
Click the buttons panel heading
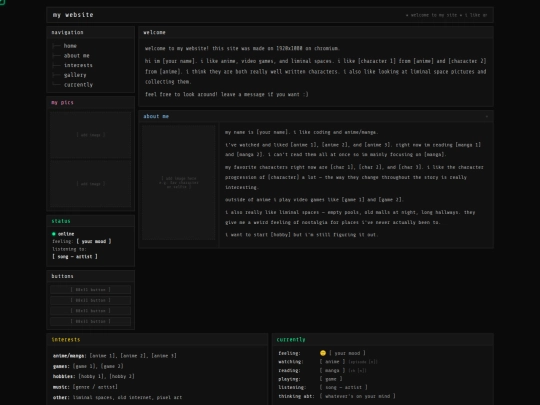[62, 276]
